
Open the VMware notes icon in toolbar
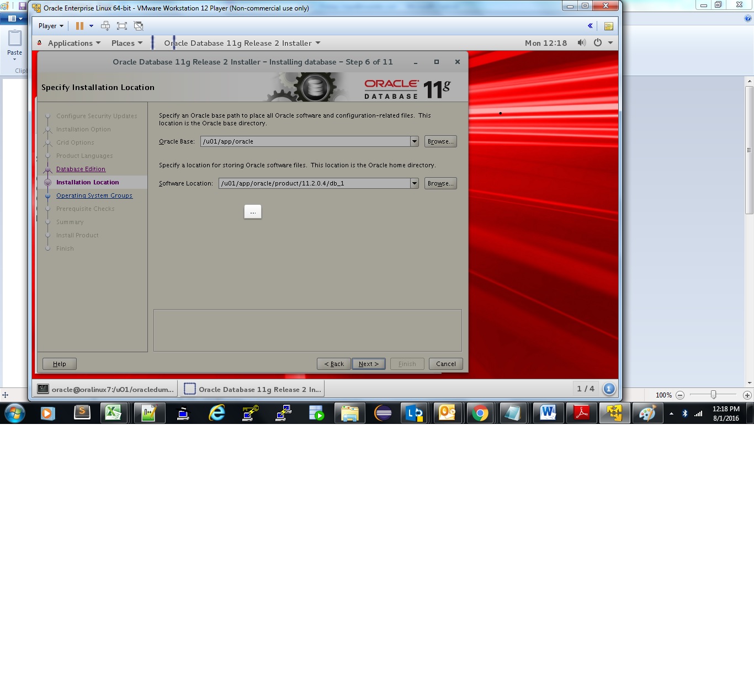pyautogui.click(x=608, y=26)
